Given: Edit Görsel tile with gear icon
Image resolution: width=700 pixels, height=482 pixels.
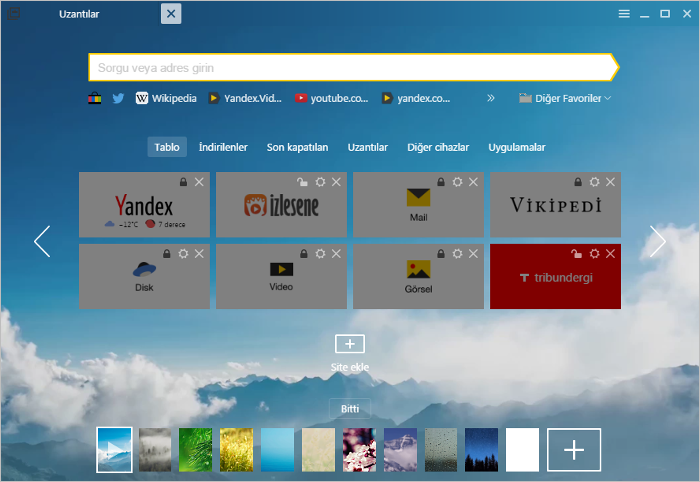Looking at the screenshot, I should 457,254.
